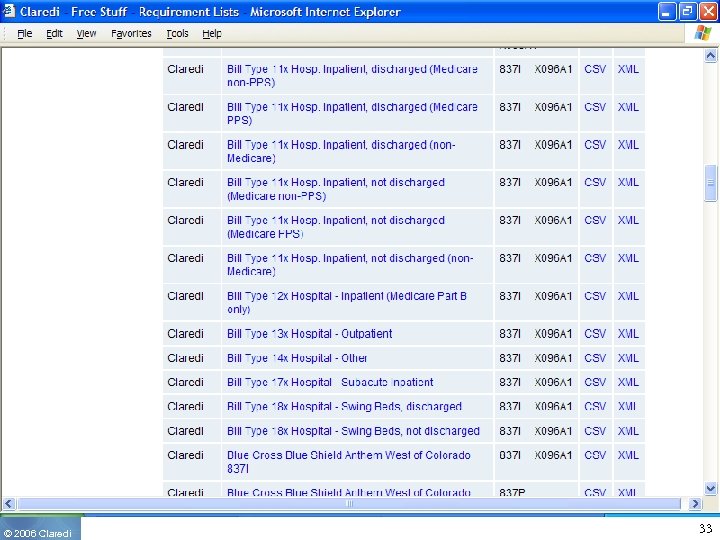The width and height of the screenshot is (720, 540).
Task: Download CSV for 11x not discharged (Medicare PPS)
Action: tap(595, 220)
